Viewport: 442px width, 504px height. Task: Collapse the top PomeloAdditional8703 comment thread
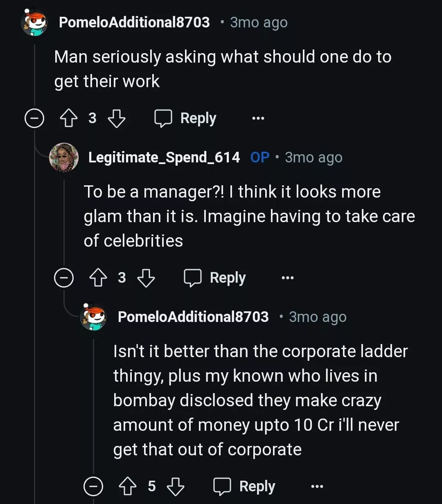tap(34, 119)
